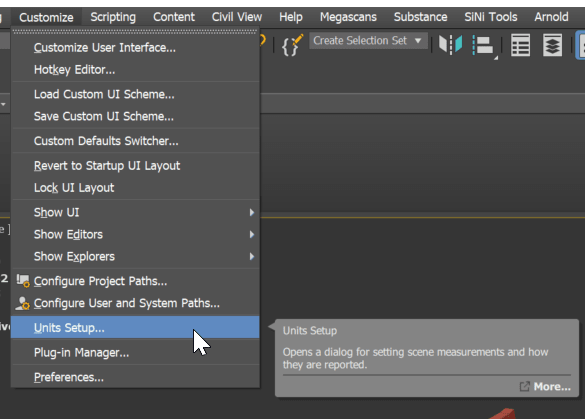Screen dimensions: 585x419
Task: Select Save Custom UI Scheme
Action: pos(135,116)
